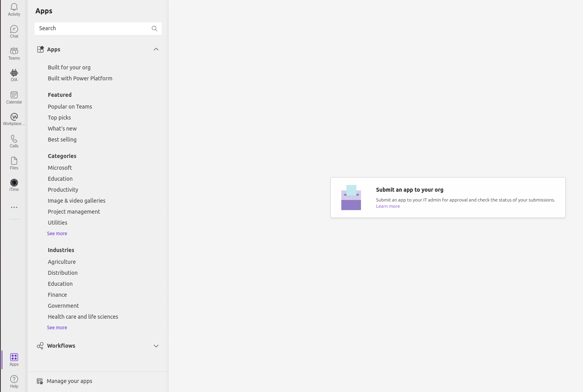Click See more under Industries
Viewport: 583px width, 392px height.
[x=57, y=328]
